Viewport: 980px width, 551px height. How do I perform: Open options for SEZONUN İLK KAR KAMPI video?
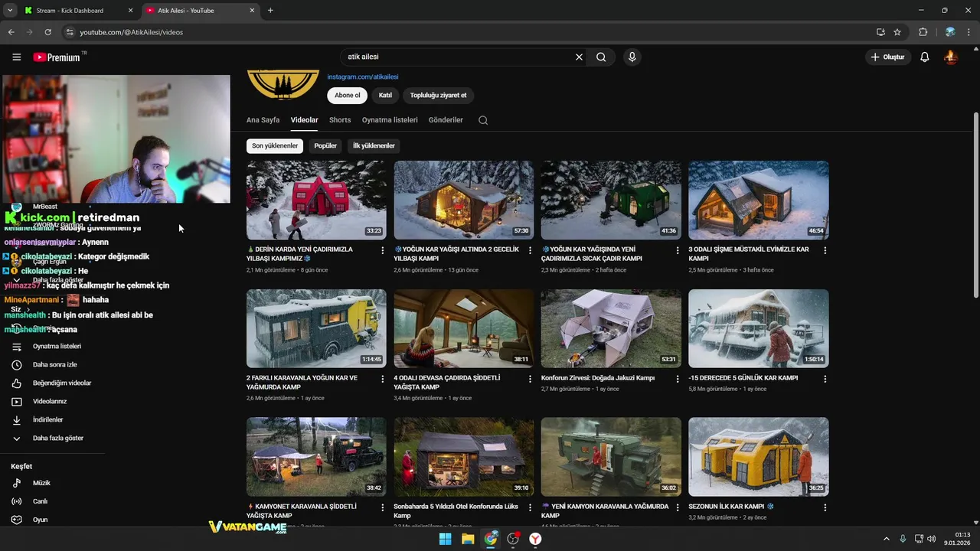coord(825,507)
